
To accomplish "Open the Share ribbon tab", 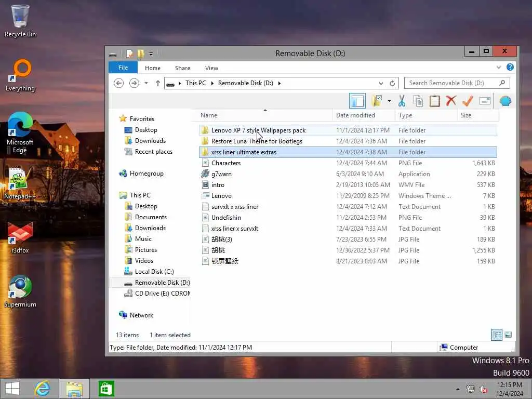I will 182,68.
